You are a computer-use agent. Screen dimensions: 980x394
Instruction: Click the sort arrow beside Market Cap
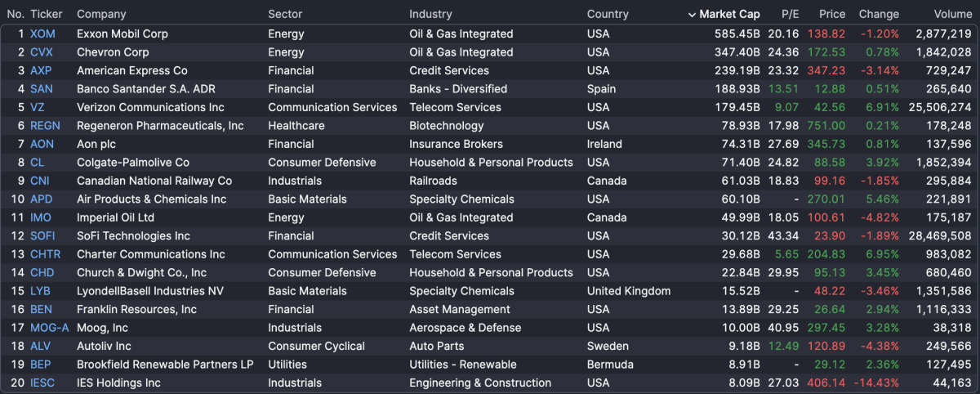click(x=692, y=15)
